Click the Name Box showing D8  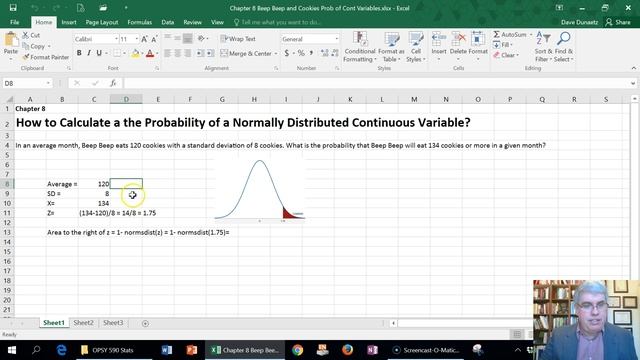click(27, 83)
